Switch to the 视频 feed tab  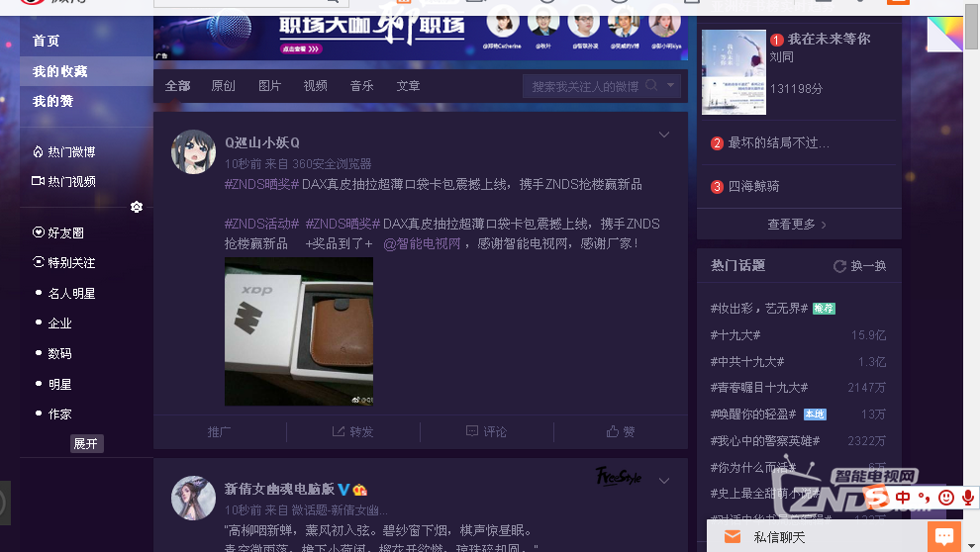[x=315, y=86]
